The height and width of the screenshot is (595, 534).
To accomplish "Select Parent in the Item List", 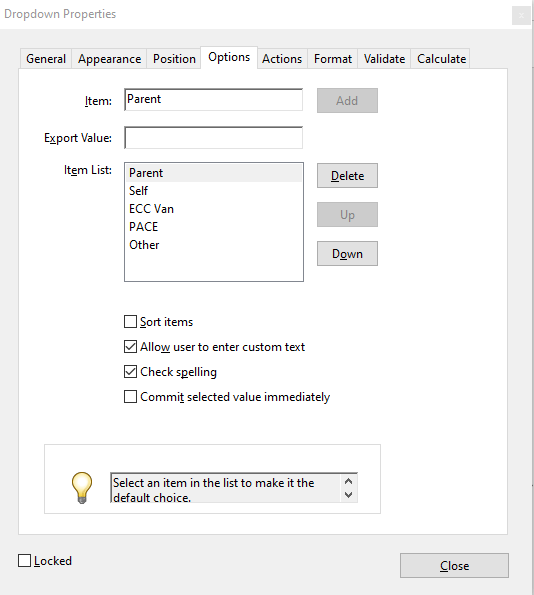I will (214, 173).
